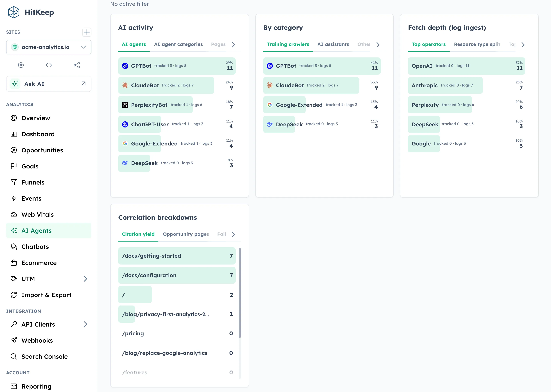The width and height of the screenshot is (551, 392).
Task: Open the Webhooks page
Action: [x=49, y=340]
